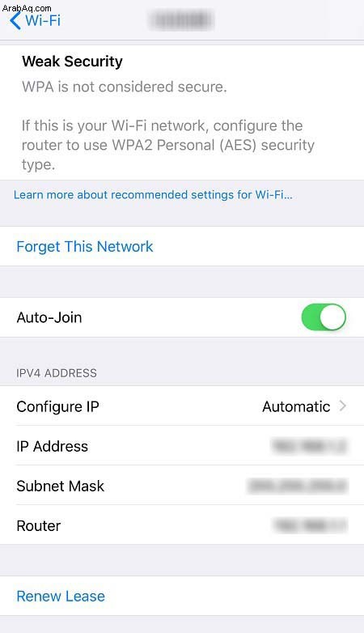The height and width of the screenshot is (633, 364).
Task: Open the Configure IP row
Action: click(x=182, y=406)
